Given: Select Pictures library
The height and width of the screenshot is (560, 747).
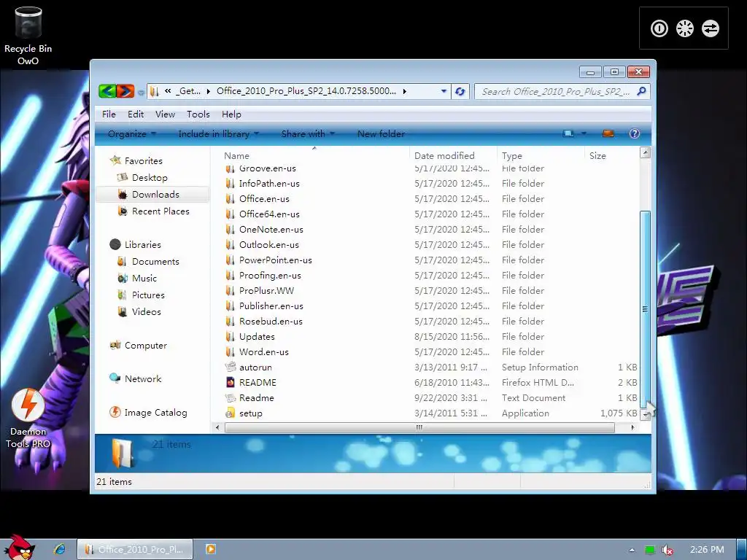Looking at the screenshot, I should point(148,295).
